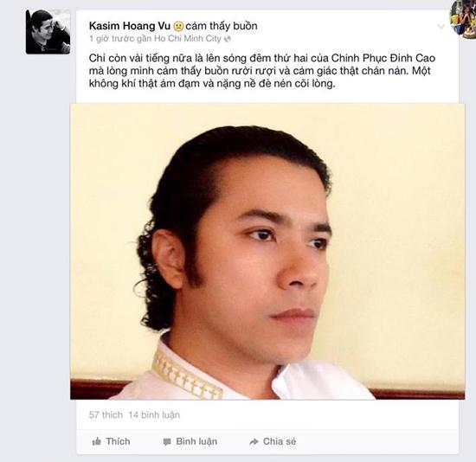Screen dimensions: 476x462
Task: Open the circular avatar in the top corner
Action: coord(463,18)
